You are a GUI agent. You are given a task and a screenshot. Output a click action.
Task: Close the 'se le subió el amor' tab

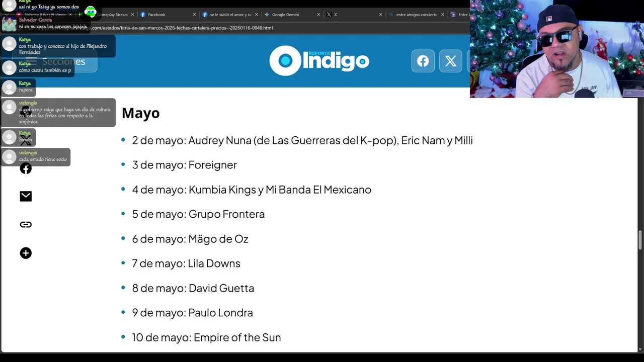(257, 15)
